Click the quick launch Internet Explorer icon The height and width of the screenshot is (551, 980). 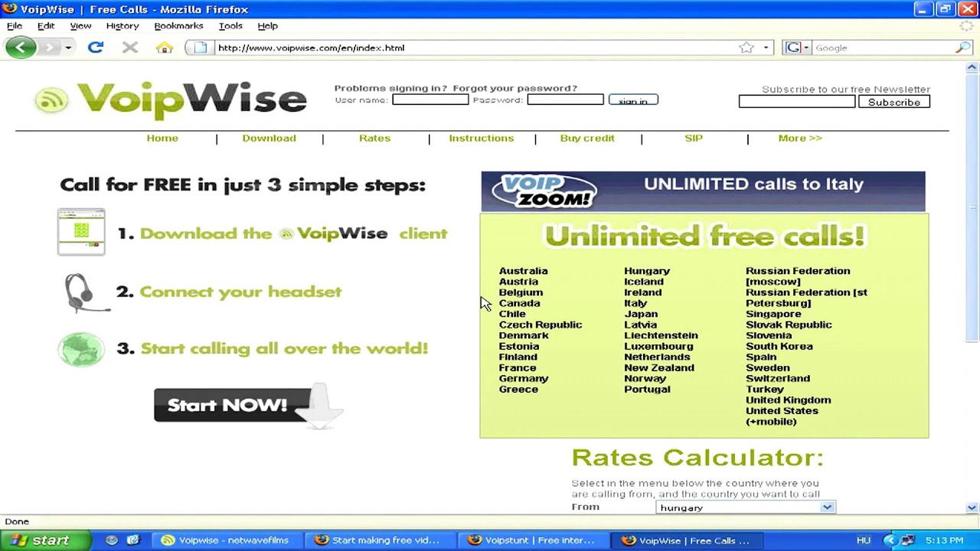point(132,540)
